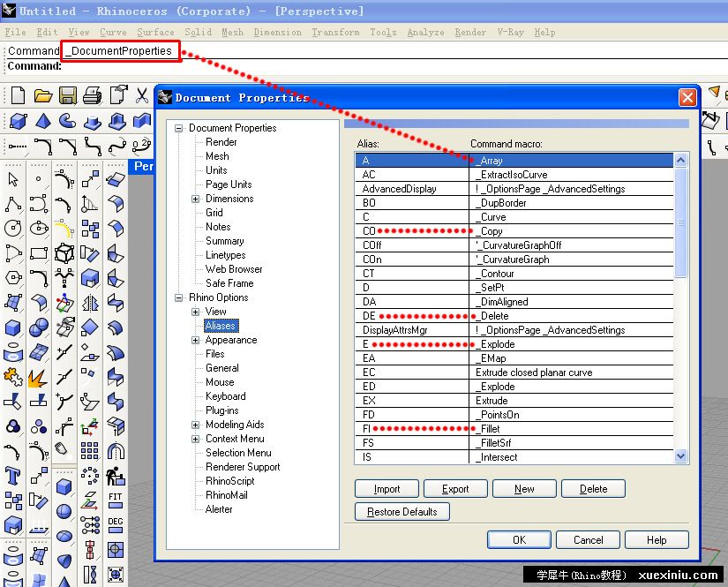The image size is (728, 587).
Task: Click the New file icon
Action: click(18, 95)
